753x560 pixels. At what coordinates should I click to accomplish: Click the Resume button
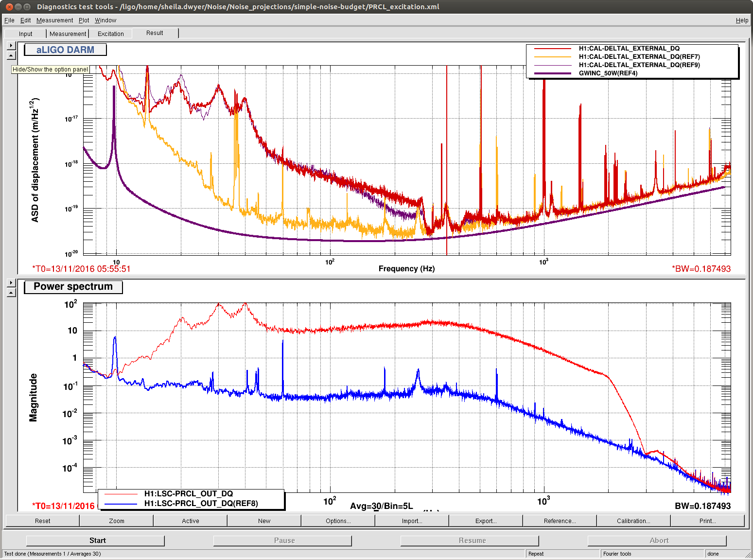pyautogui.click(x=470, y=541)
